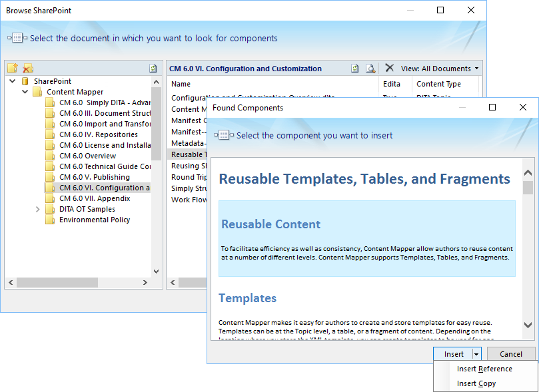
Task: Click the SharePoint root database icon
Action: (x=25, y=81)
